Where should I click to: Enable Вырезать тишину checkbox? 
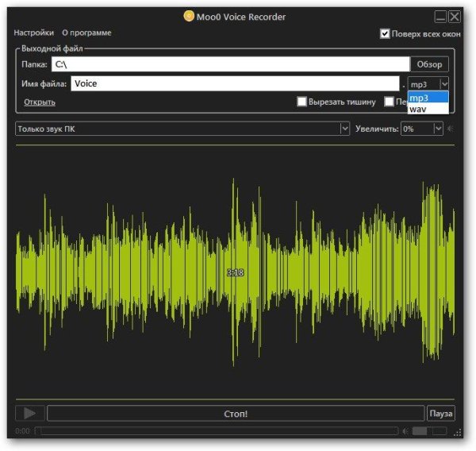(301, 102)
